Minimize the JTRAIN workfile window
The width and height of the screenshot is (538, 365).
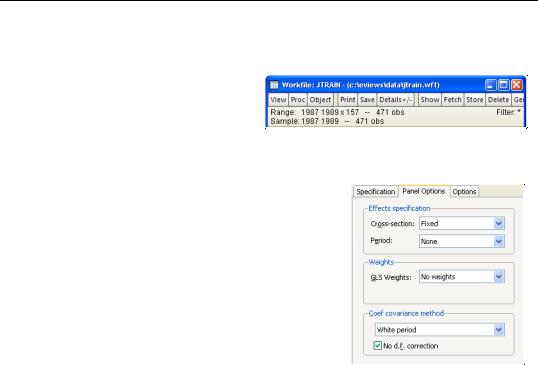point(490,85)
